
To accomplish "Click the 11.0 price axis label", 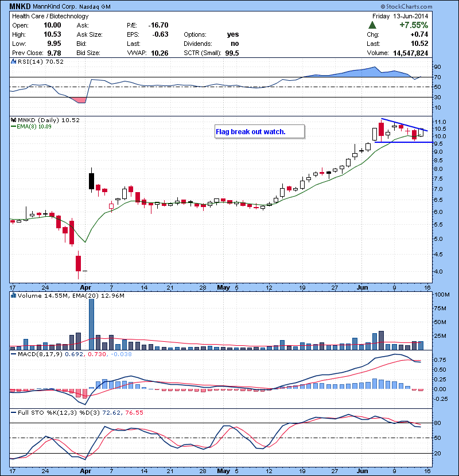I will [440, 122].
